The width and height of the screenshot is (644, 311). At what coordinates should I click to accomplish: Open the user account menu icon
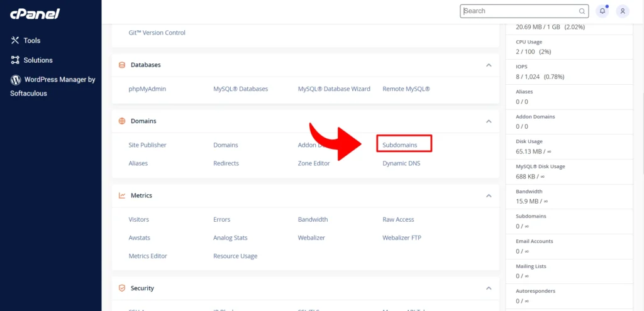tap(623, 11)
